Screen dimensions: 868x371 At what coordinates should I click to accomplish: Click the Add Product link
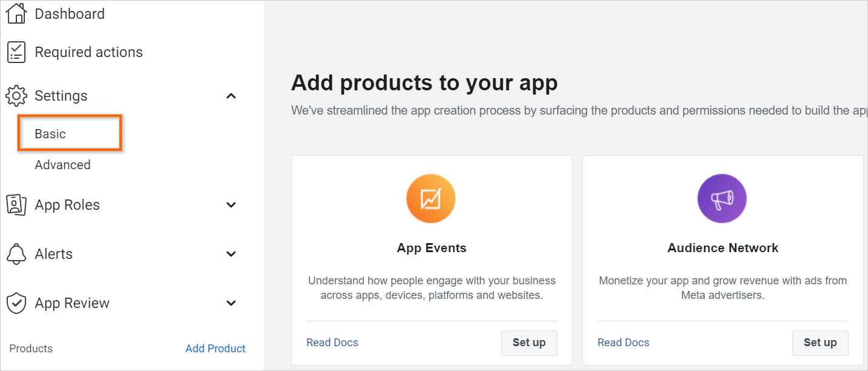215,348
